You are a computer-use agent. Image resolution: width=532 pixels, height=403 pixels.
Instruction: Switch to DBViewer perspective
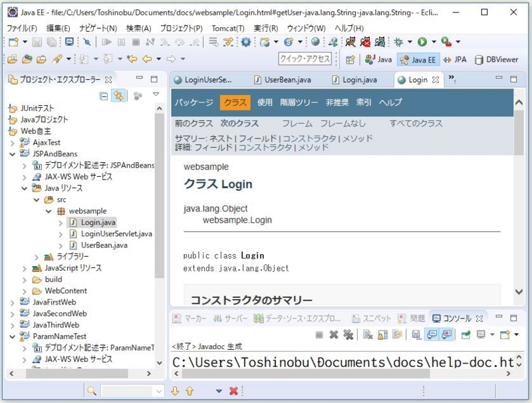[x=497, y=60]
